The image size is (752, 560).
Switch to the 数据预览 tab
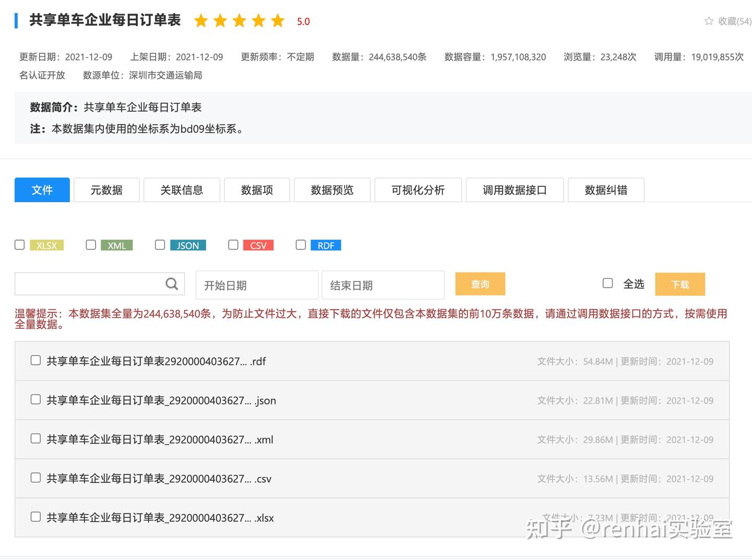(x=332, y=190)
